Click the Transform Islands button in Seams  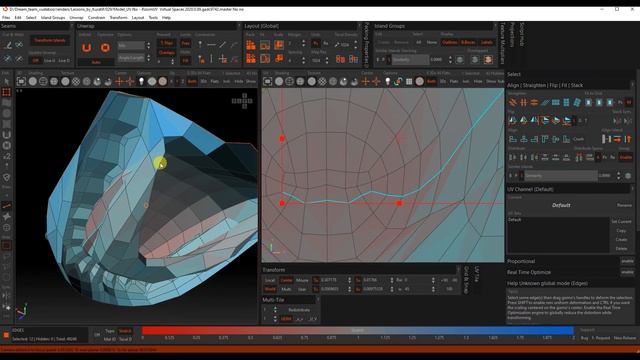pyautogui.click(x=49, y=40)
